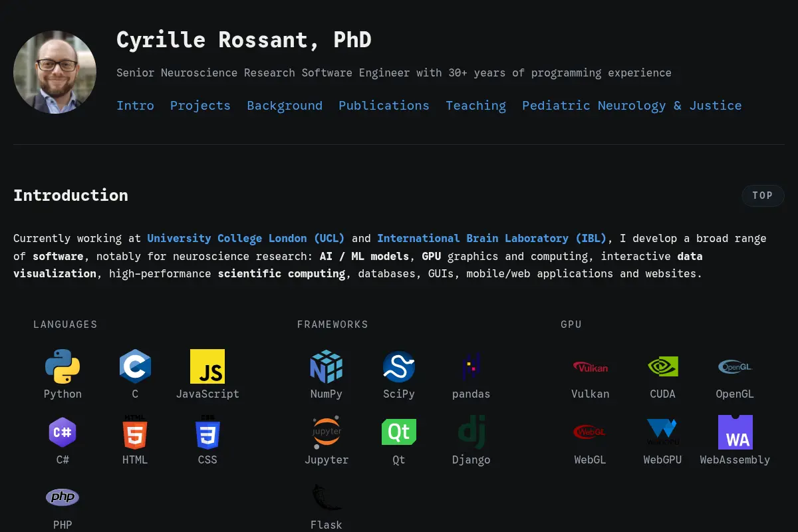Select the JavaScript JS icon

[207, 366]
